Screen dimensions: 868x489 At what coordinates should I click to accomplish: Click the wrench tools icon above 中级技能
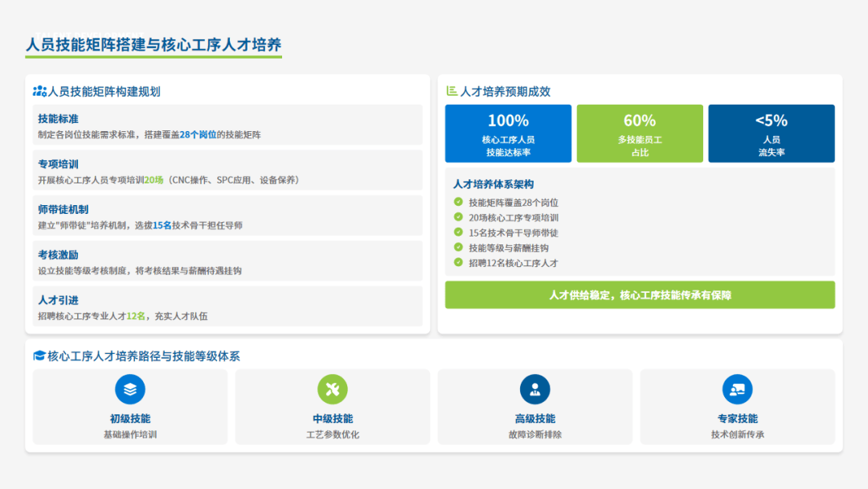coord(333,389)
